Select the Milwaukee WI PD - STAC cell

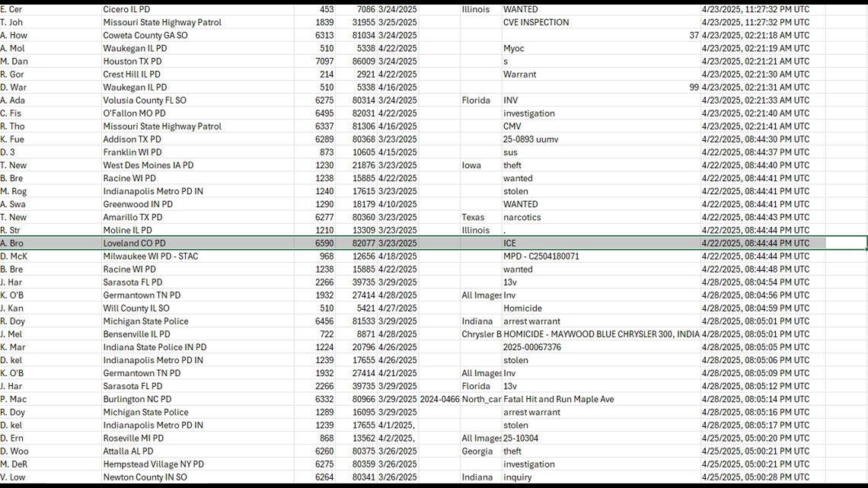click(150, 256)
